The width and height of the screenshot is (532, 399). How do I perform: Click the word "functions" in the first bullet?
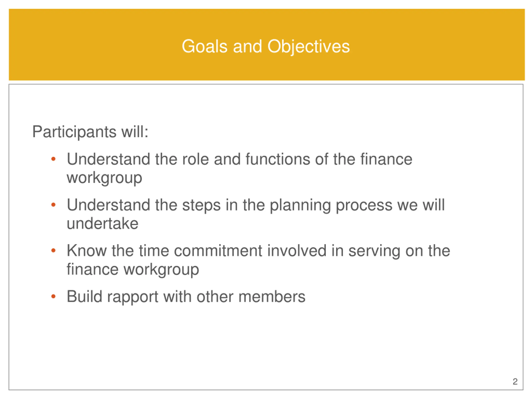(x=278, y=159)
